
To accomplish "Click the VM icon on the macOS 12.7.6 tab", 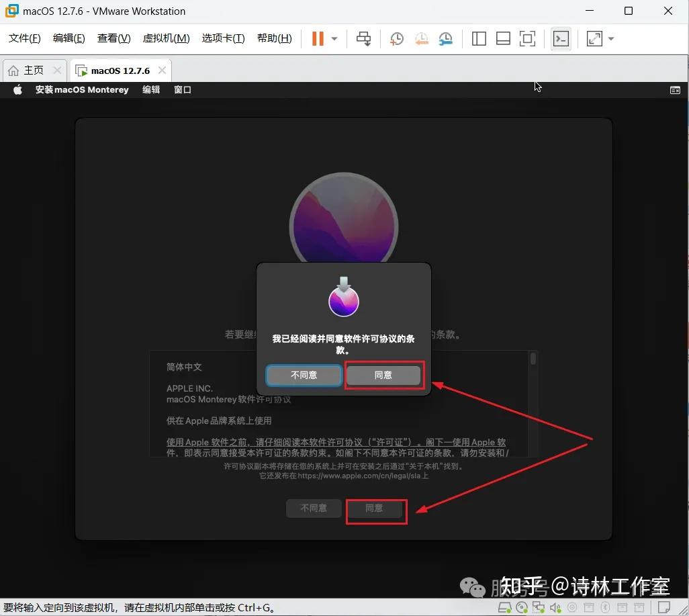I will pyautogui.click(x=81, y=71).
